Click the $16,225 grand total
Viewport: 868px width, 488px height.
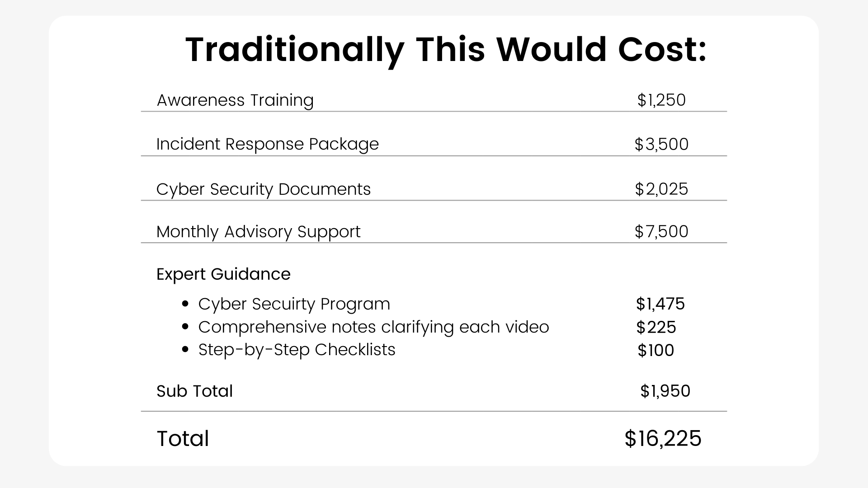pos(663,439)
